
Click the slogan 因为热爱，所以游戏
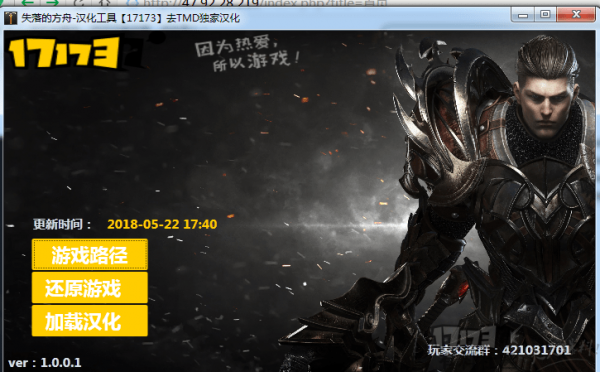coord(247,54)
